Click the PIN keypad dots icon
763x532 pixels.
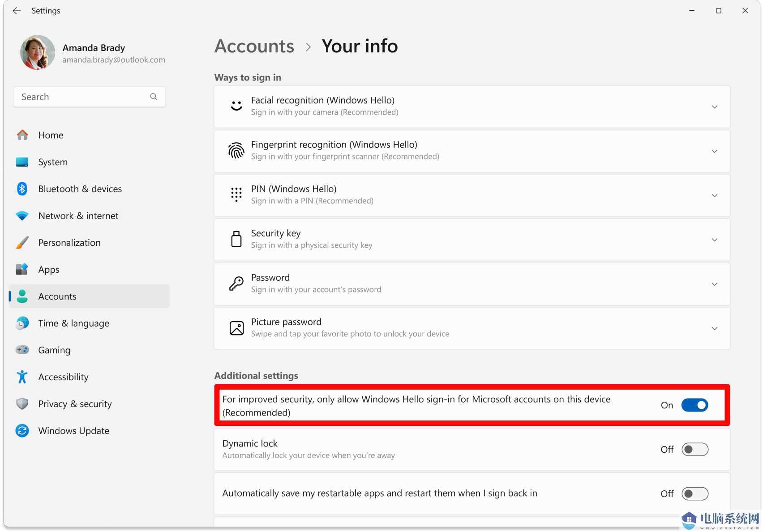tap(236, 195)
